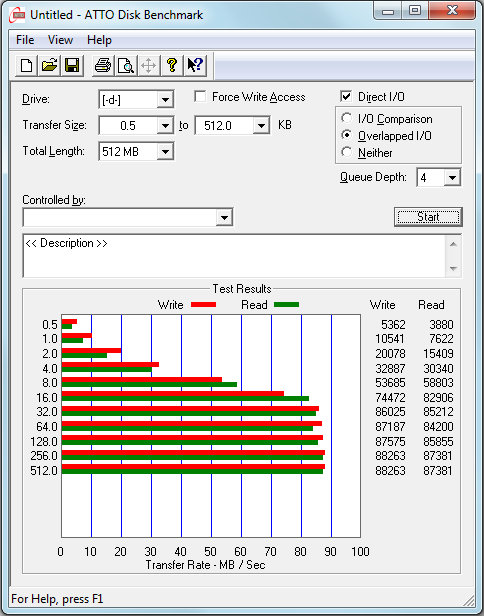The height and width of the screenshot is (616, 484).
Task: Expand the Controlled by dropdown
Action: click(x=224, y=217)
